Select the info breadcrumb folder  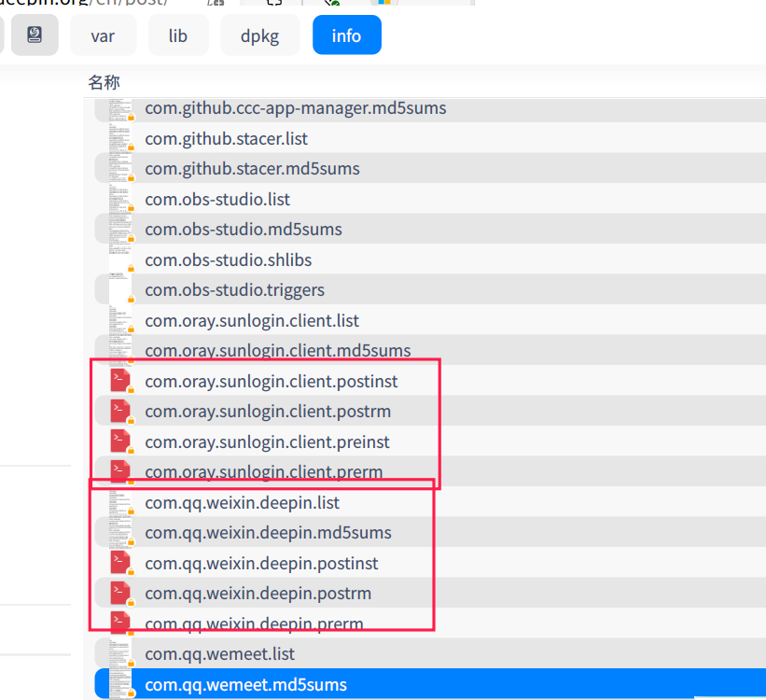coord(347,35)
